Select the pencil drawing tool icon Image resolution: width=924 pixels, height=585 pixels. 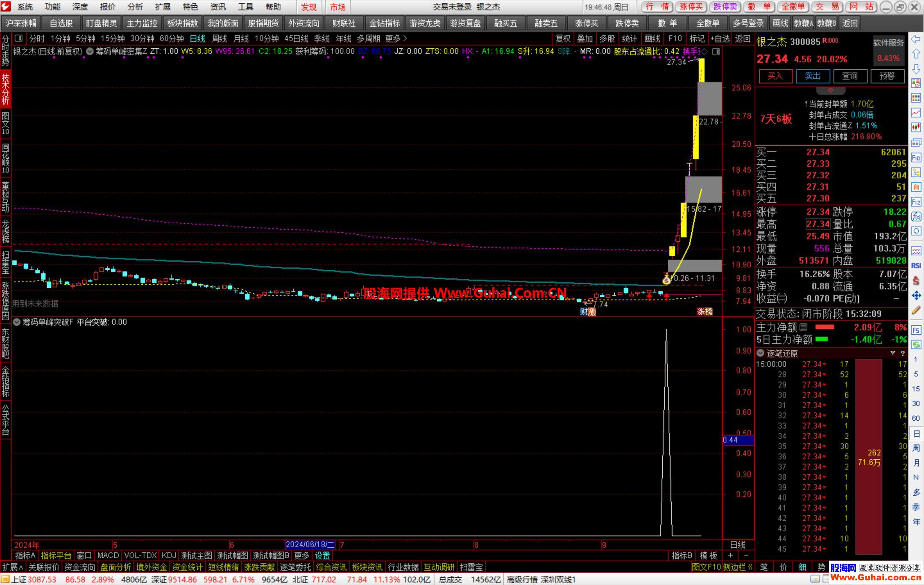pyautogui.click(x=915, y=310)
